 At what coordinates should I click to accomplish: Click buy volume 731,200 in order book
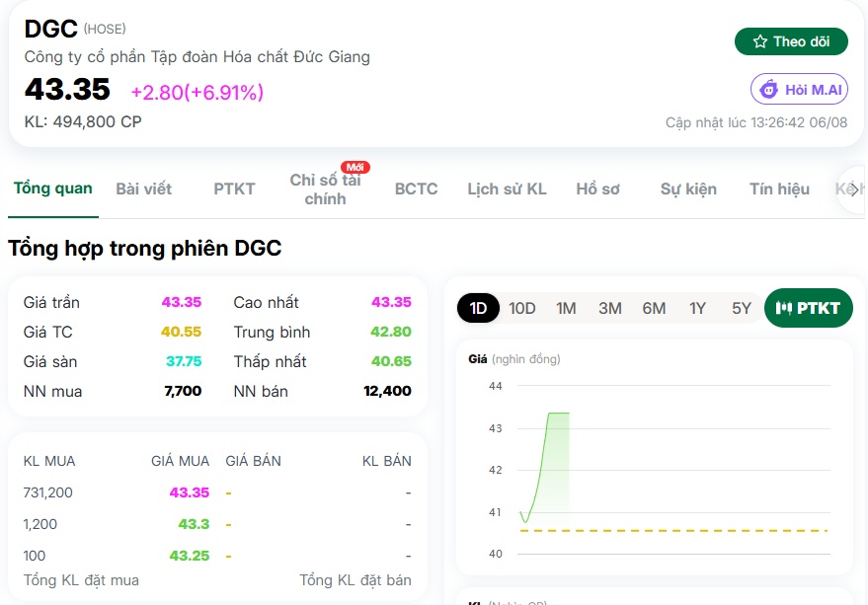(48, 492)
